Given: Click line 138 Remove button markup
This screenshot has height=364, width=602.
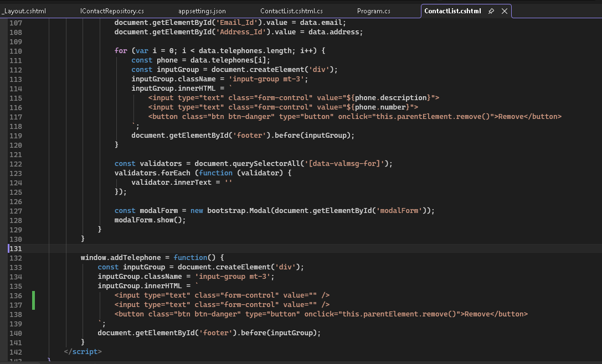Looking at the screenshot, I should 321,314.
